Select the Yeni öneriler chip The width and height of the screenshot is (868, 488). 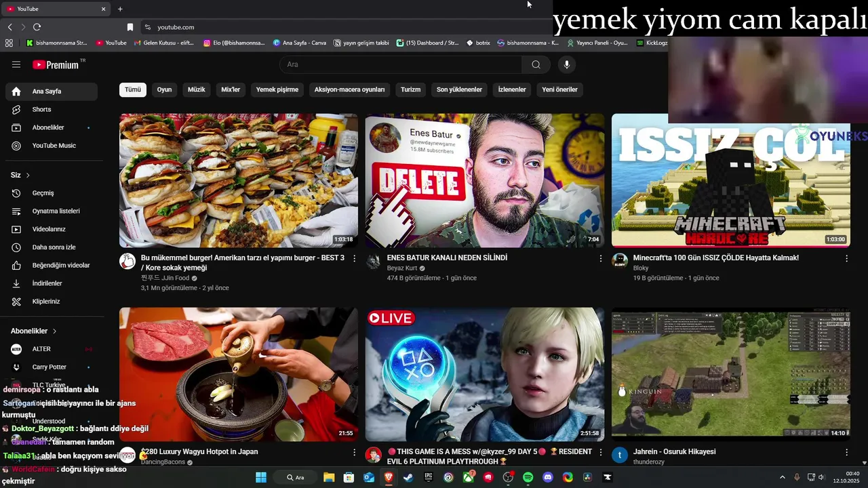click(x=559, y=89)
